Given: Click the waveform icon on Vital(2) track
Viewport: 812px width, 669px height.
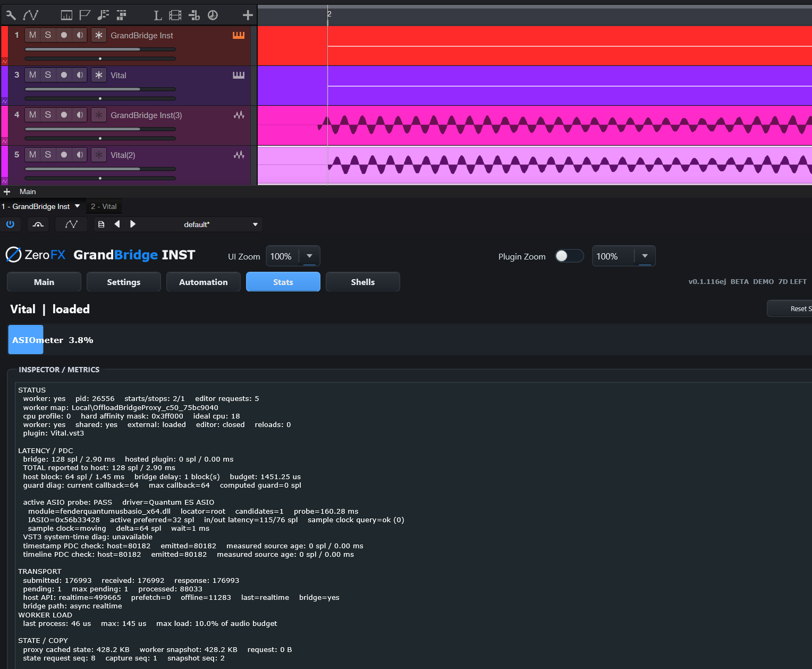Looking at the screenshot, I should (239, 155).
